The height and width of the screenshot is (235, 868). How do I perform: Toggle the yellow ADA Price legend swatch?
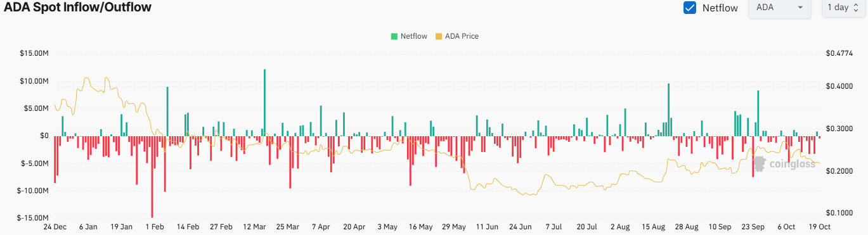click(439, 36)
